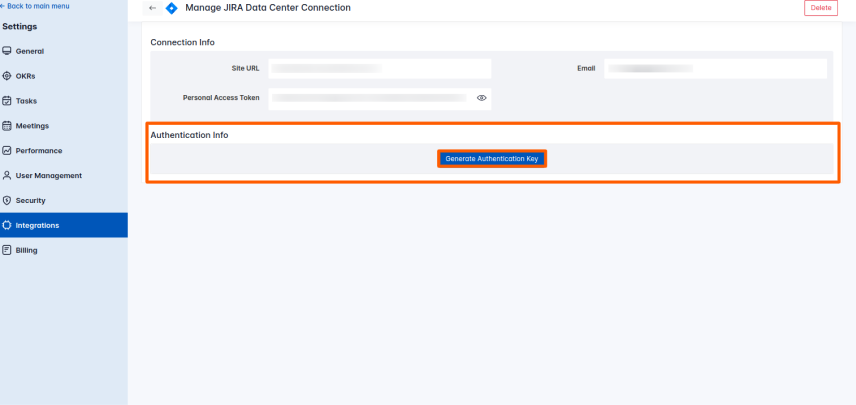Image resolution: width=856 pixels, height=405 pixels.
Task: Reveal the Personal Access Token with eye icon
Action: coord(481,98)
